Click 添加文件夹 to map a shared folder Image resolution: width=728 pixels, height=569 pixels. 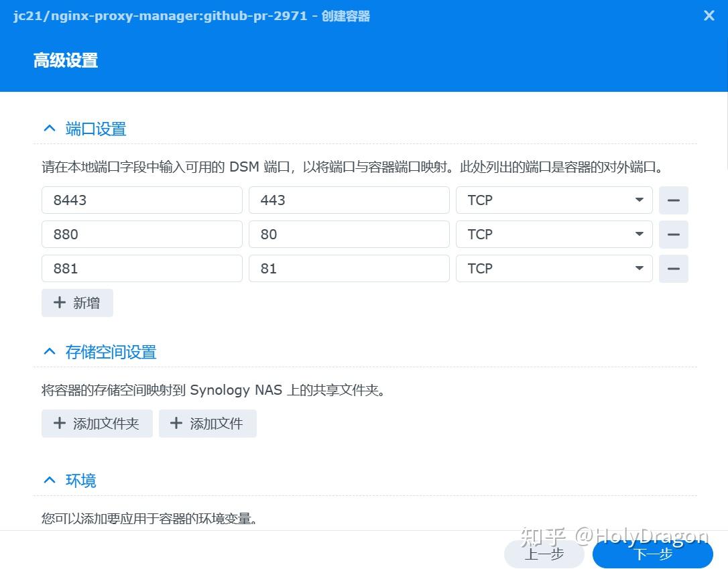97,423
